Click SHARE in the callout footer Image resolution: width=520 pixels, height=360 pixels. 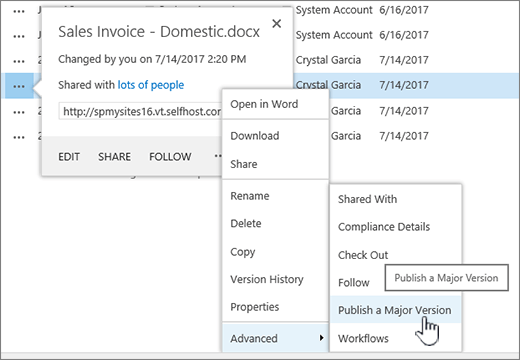114,157
